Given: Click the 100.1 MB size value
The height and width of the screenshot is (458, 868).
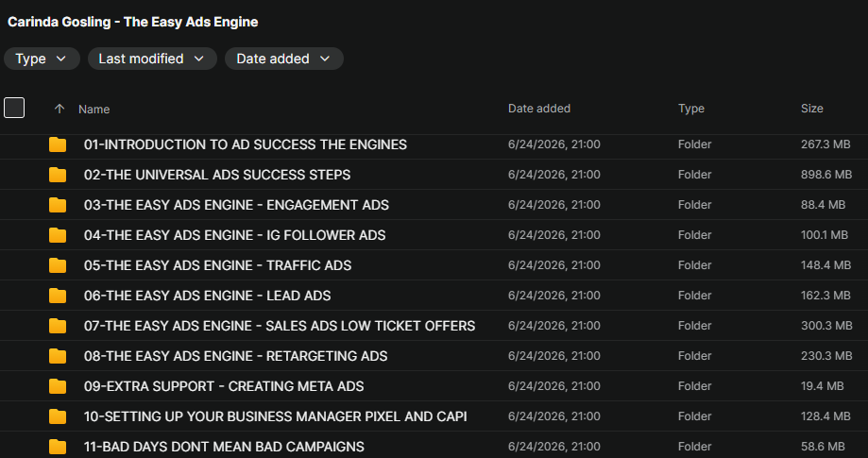Looking at the screenshot, I should click(825, 235).
